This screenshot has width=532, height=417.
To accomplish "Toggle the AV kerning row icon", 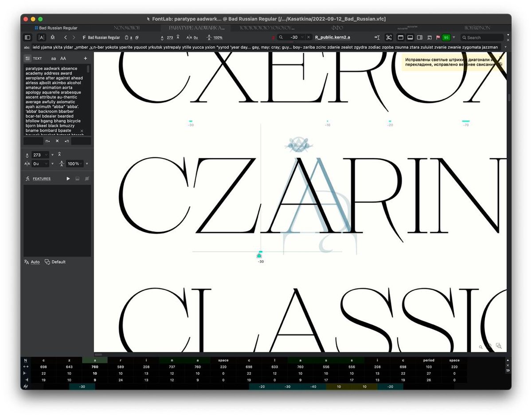I will point(26,386).
